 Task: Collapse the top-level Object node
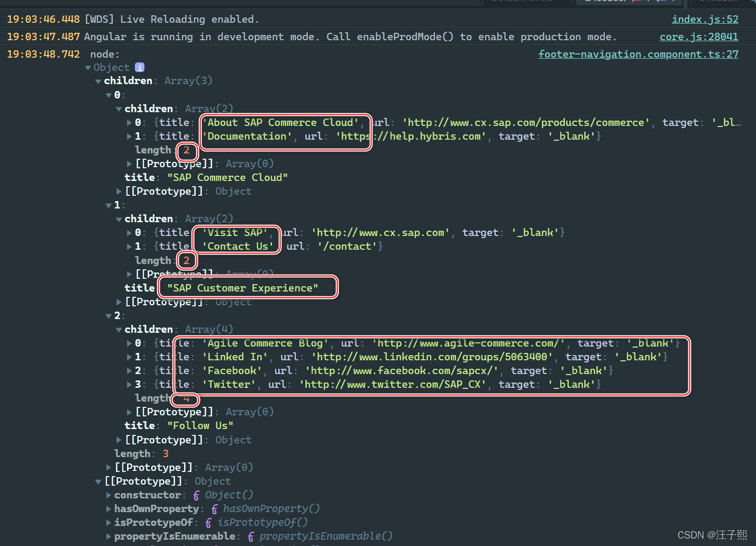88,68
